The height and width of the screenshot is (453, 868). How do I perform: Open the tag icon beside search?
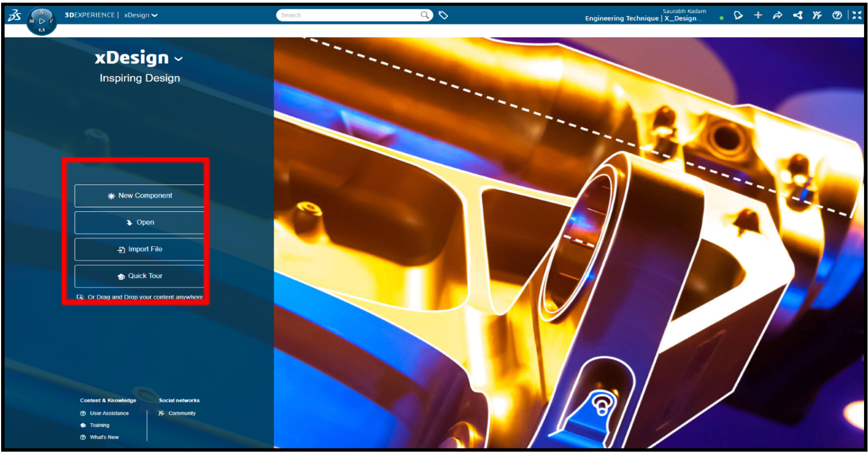(x=443, y=15)
